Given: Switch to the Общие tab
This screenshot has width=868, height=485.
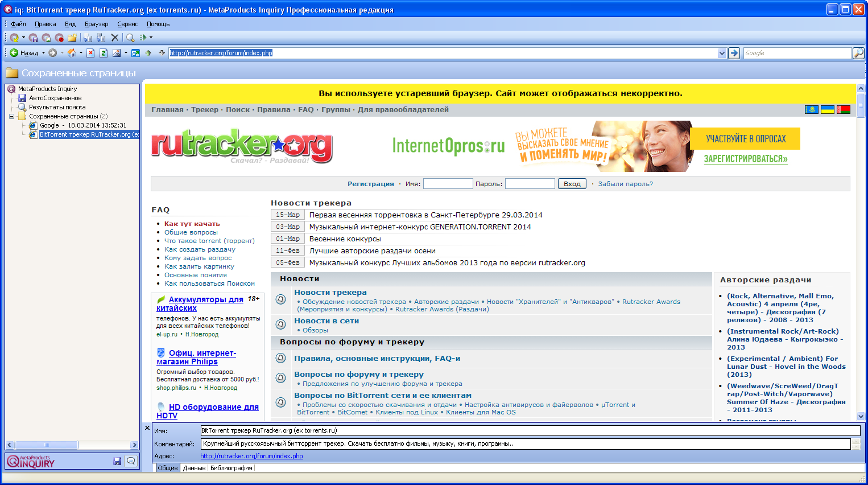Looking at the screenshot, I should 167,468.
